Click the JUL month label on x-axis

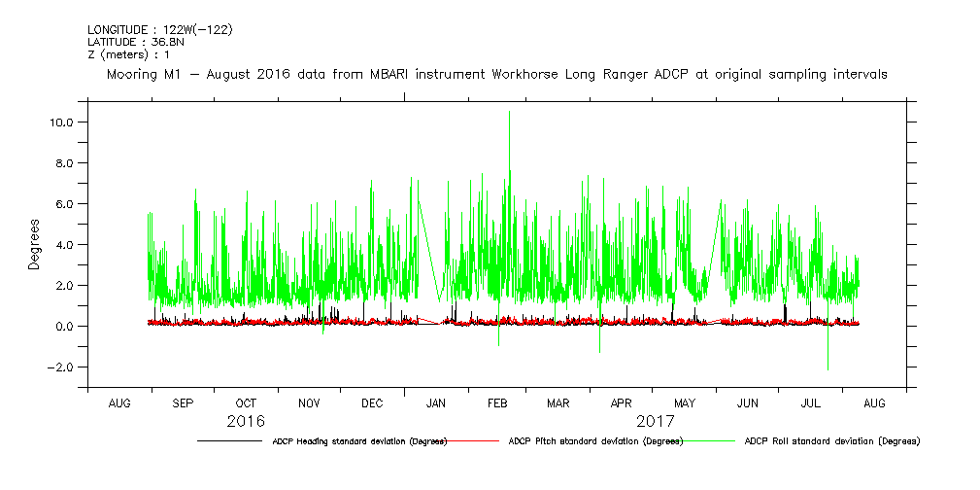point(811,403)
